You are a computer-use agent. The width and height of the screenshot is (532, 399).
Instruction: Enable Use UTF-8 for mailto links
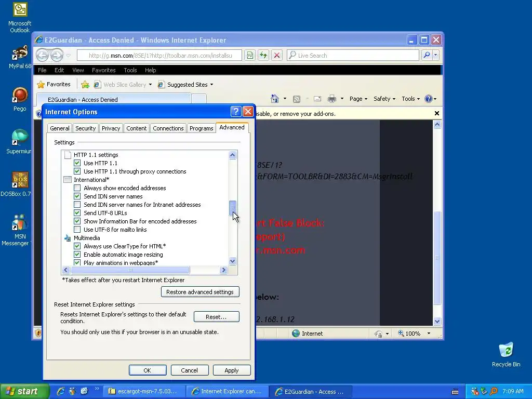pyautogui.click(x=77, y=229)
